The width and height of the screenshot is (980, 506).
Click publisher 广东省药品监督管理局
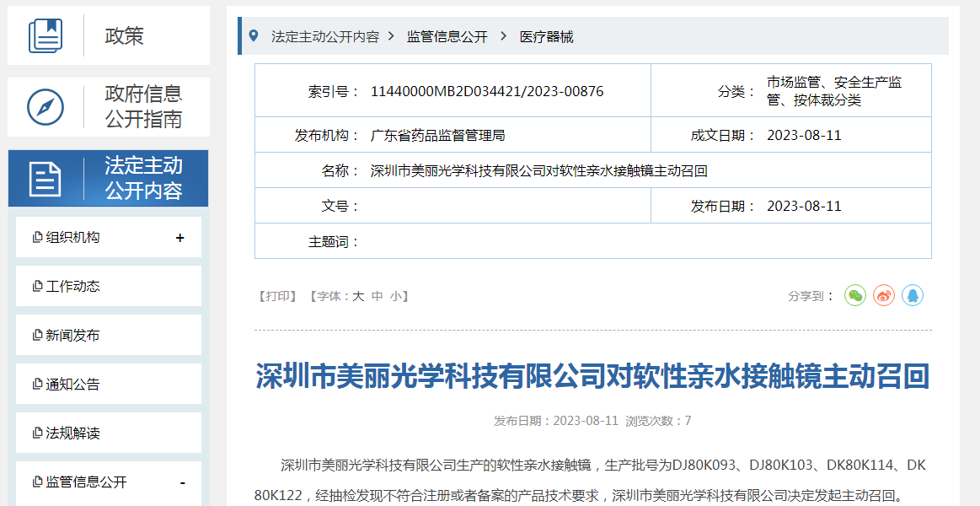(437, 135)
